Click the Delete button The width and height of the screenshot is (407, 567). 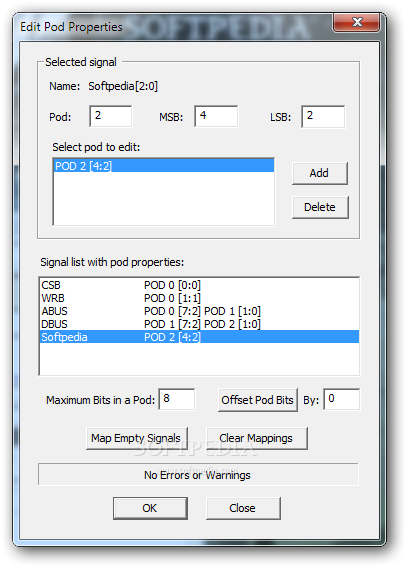point(320,207)
